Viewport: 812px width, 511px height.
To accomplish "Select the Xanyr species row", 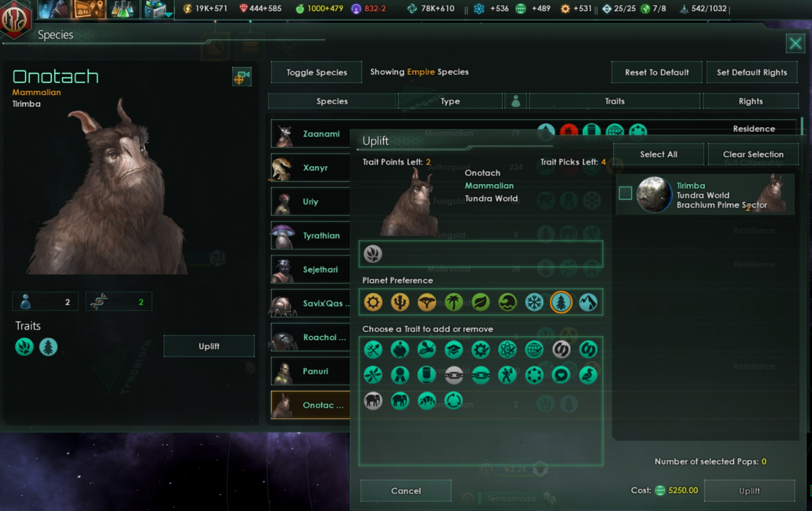I will (x=311, y=168).
